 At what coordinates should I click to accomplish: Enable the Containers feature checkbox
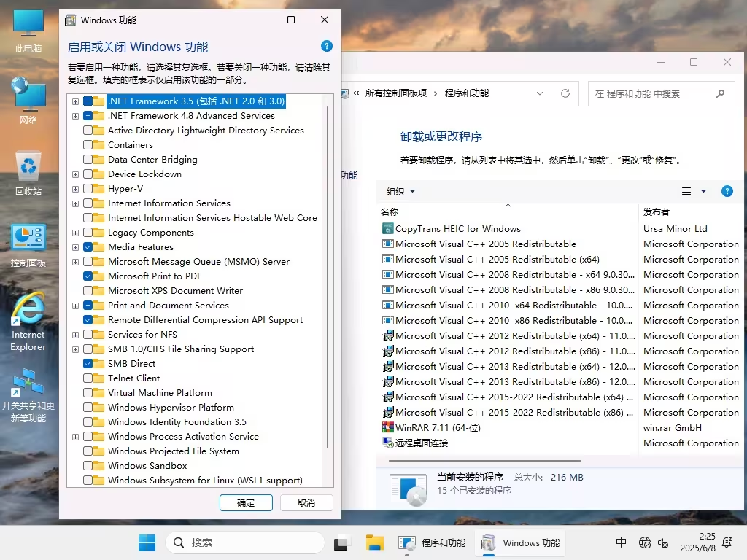(x=88, y=145)
